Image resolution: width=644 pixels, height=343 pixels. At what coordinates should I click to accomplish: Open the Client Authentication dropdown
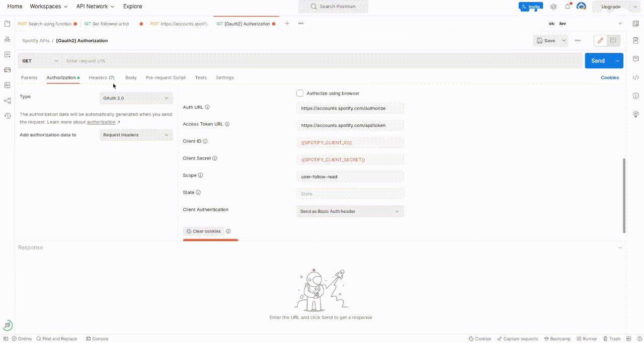tap(350, 211)
